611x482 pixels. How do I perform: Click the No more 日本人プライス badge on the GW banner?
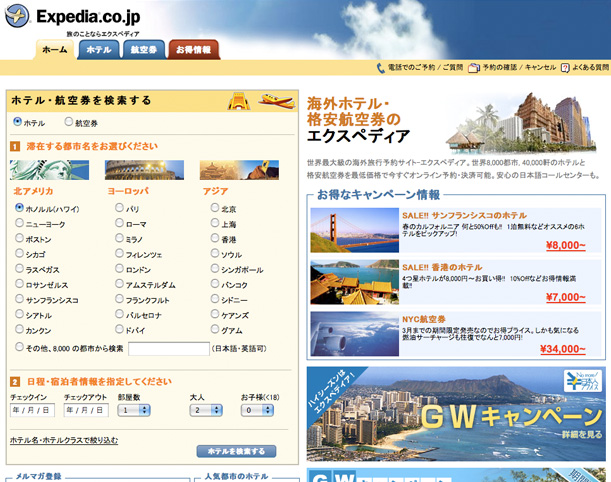[x=583, y=381]
